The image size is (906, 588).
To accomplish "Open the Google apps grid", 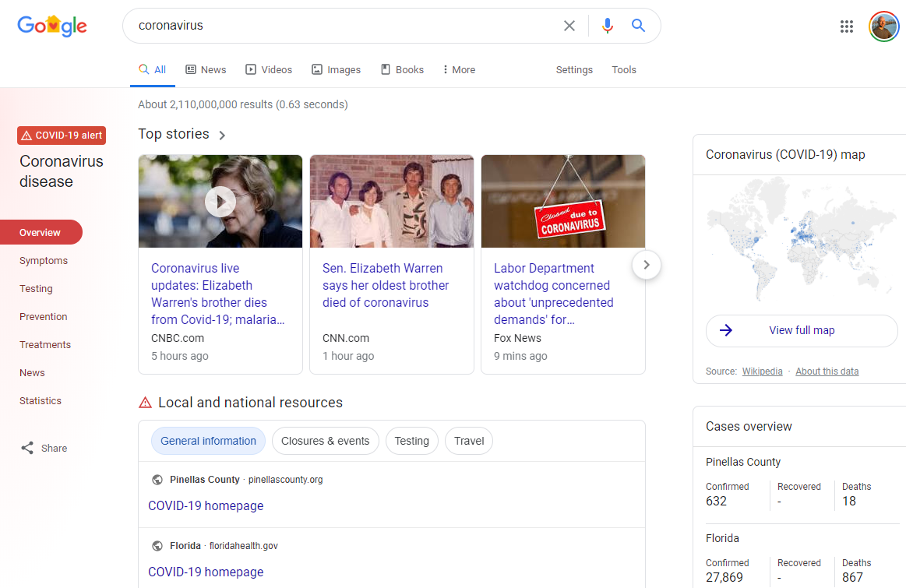I will point(847,26).
